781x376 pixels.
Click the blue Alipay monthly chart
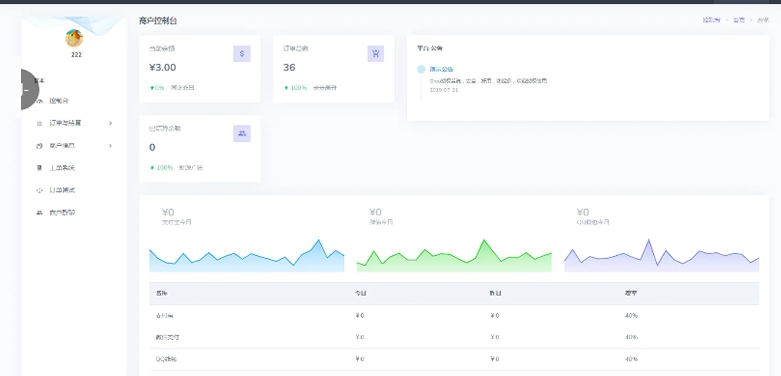[247, 255]
